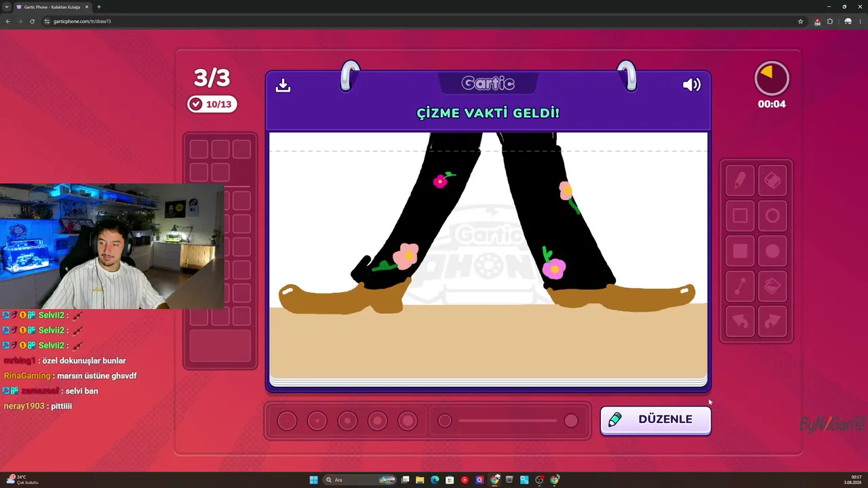Pick the filled circle tool

pyautogui.click(x=772, y=251)
